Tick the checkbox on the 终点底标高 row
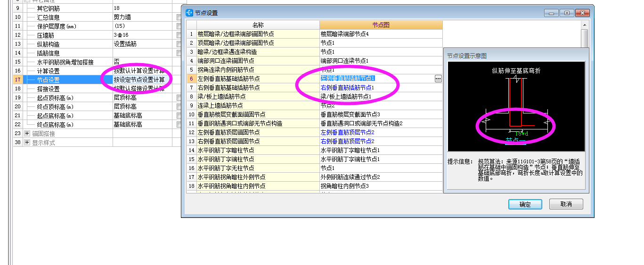 tap(179, 125)
